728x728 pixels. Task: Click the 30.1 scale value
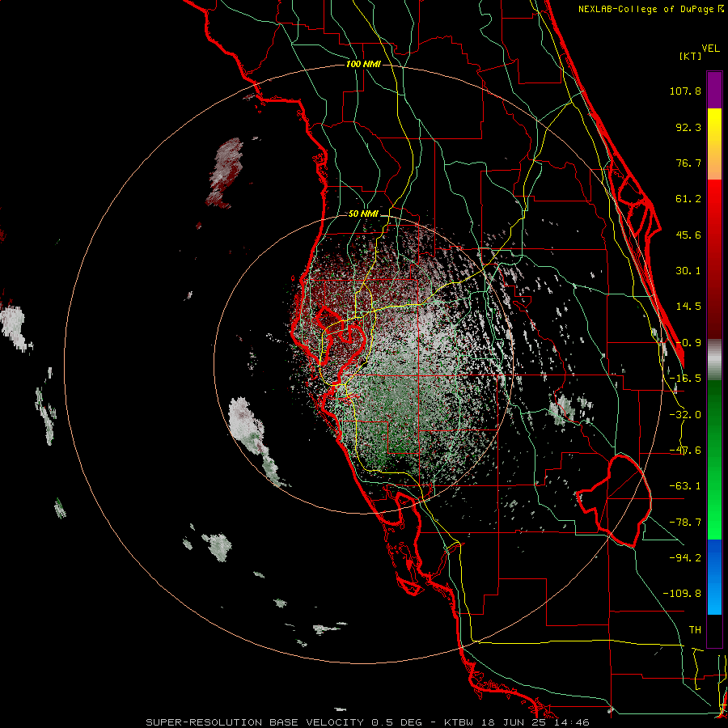tap(688, 271)
